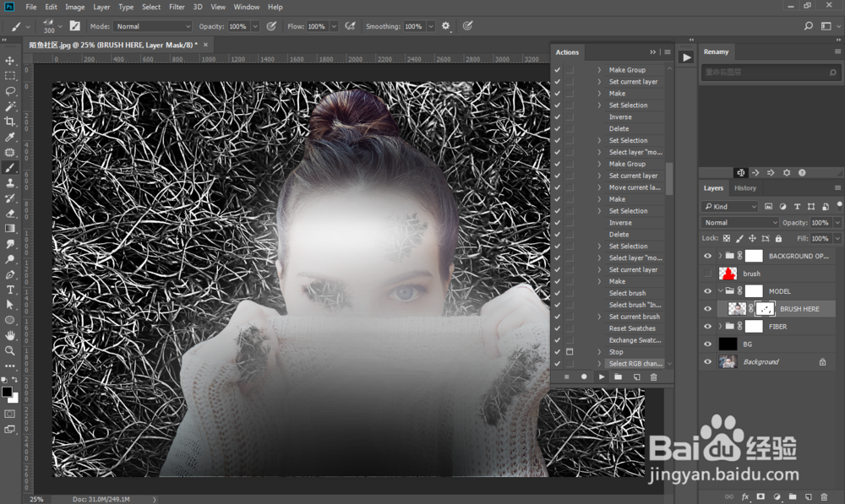Add layer mask at Layers panel bottom
Viewport: 845px width, 504px height.
[x=760, y=496]
